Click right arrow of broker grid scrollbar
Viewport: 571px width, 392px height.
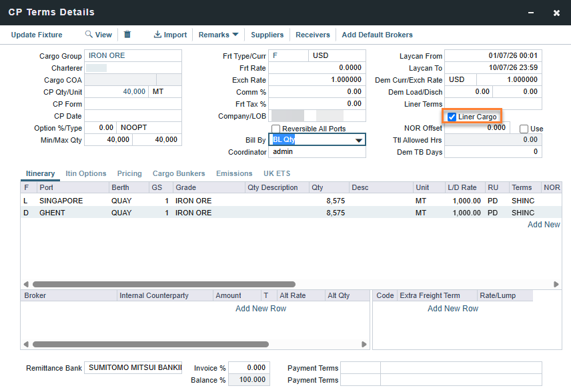click(x=364, y=344)
